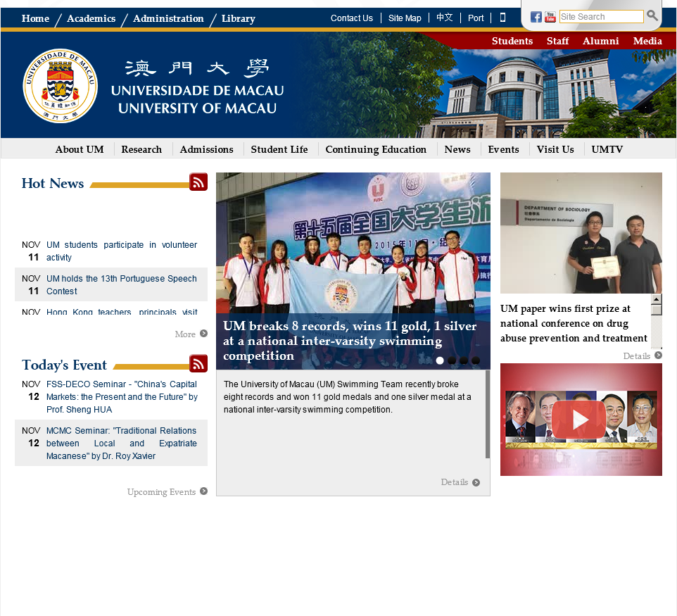The width and height of the screenshot is (677, 616).
Task: Open the News menu
Action: coord(457,149)
